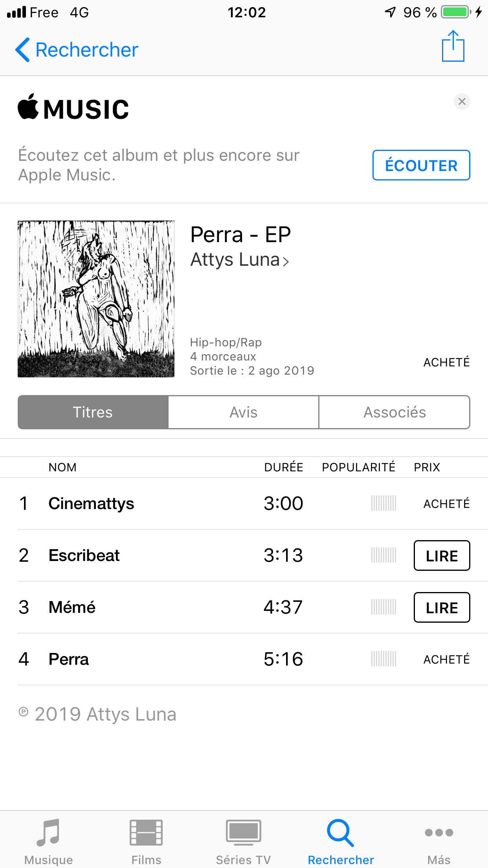
Task: Play Mémé with its LIRE button
Action: [442, 607]
